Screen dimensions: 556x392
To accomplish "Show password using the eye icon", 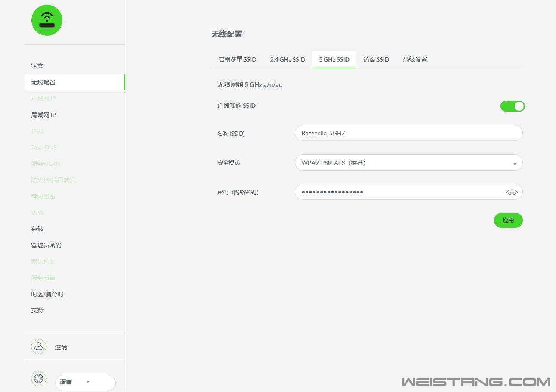I will [512, 192].
